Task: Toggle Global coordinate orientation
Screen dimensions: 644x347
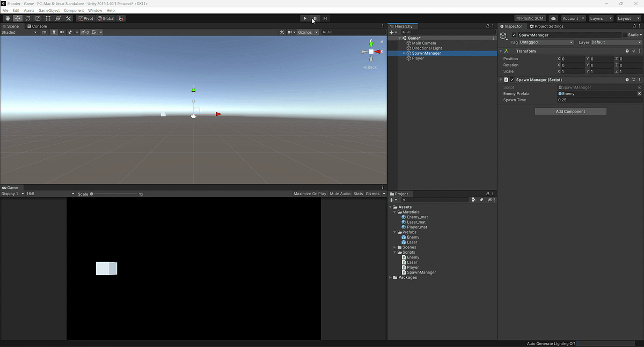Action: click(105, 18)
